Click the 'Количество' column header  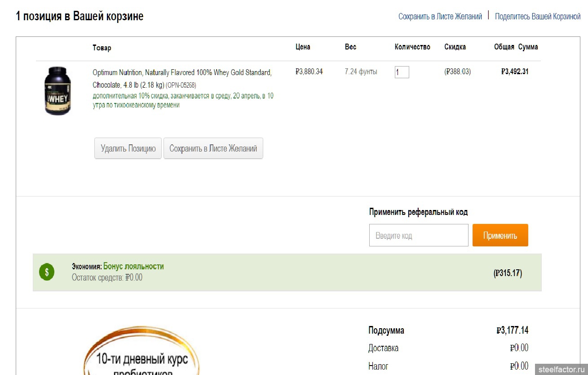tap(412, 47)
